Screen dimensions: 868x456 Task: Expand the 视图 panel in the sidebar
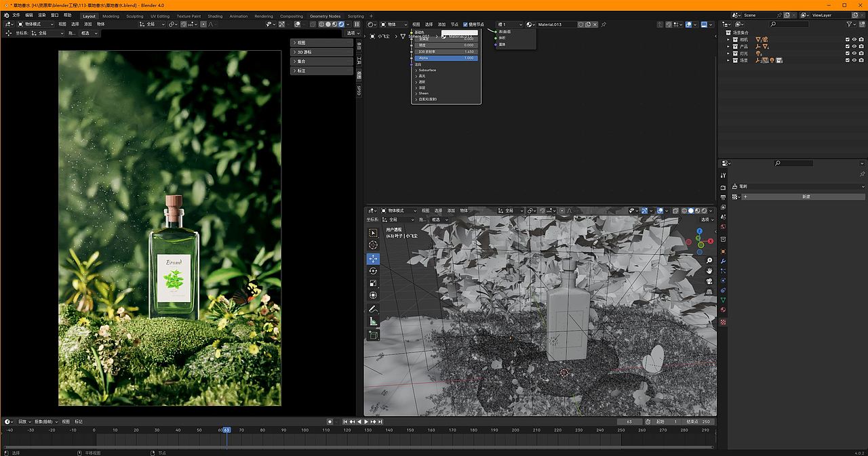click(x=321, y=43)
